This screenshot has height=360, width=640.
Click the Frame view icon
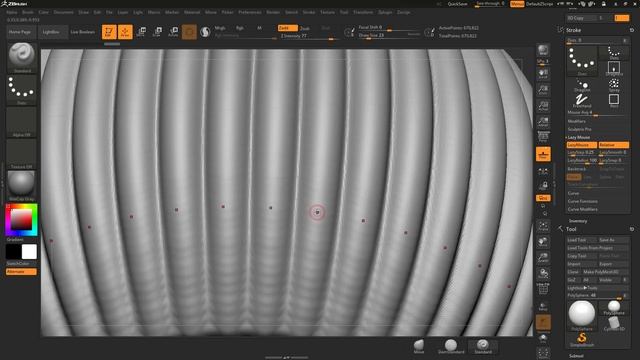tap(543, 226)
